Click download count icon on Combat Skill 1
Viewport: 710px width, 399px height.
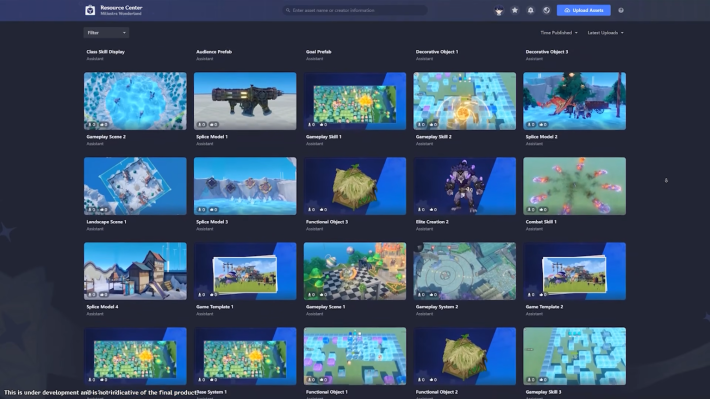(529, 210)
